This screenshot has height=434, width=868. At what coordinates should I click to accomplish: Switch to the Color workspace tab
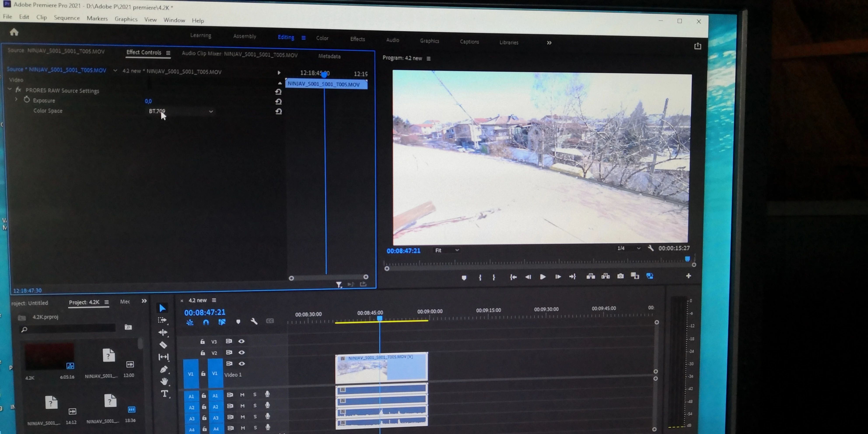(x=322, y=38)
